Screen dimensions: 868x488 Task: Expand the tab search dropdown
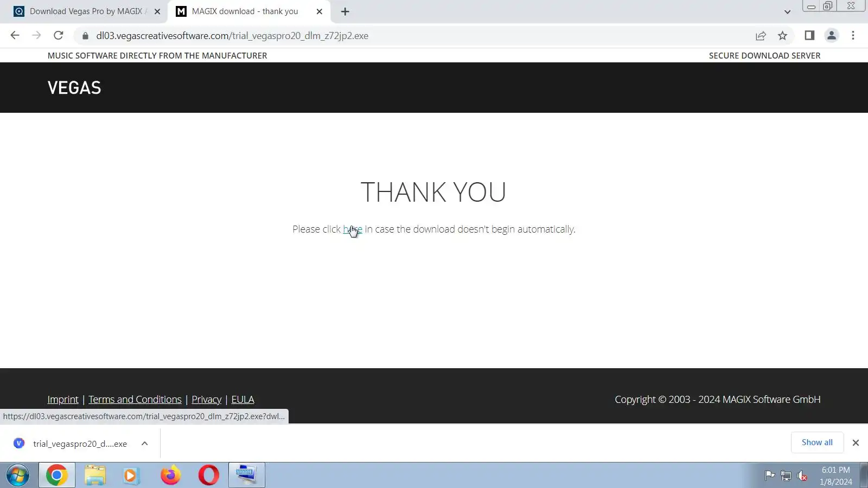[x=787, y=12]
